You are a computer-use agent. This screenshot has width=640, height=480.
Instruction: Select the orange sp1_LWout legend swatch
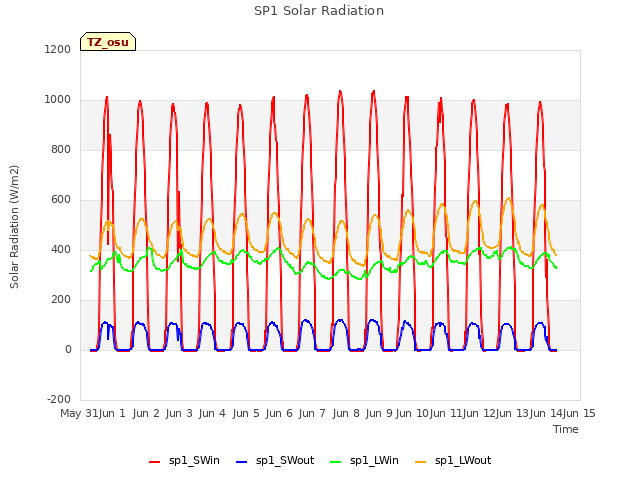(420, 462)
